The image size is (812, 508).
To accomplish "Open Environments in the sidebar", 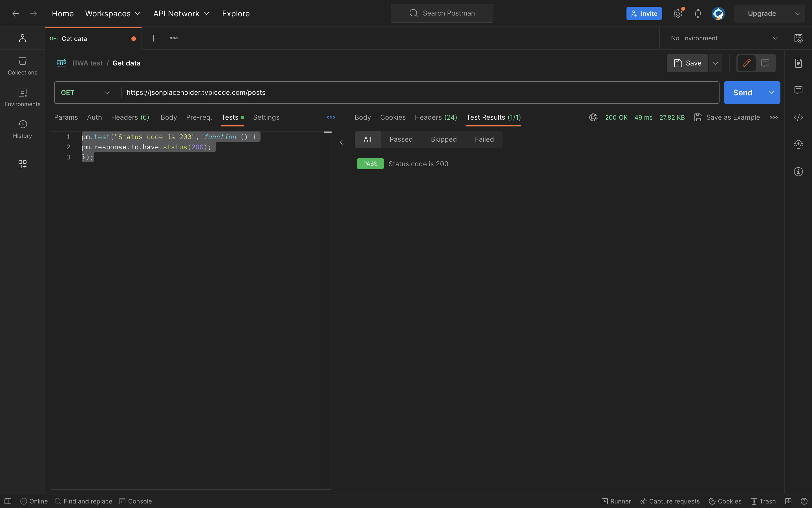I will point(23,97).
